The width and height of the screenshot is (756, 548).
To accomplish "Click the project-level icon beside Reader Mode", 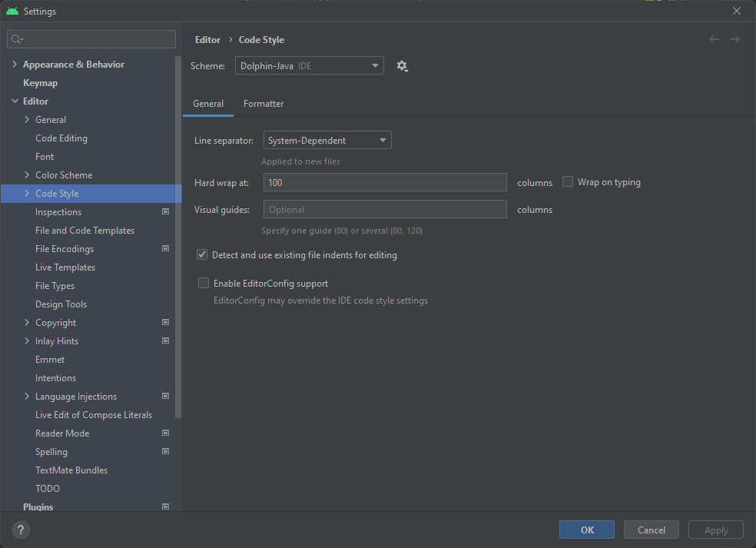I will (x=165, y=433).
